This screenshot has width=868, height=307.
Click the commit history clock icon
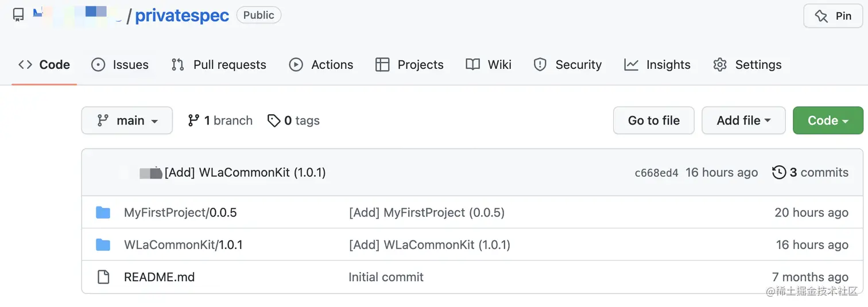point(779,173)
